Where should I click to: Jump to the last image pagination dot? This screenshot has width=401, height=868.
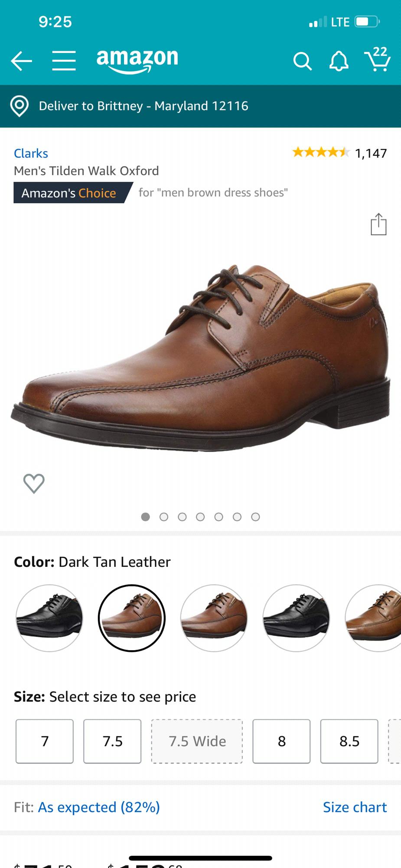click(255, 516)
